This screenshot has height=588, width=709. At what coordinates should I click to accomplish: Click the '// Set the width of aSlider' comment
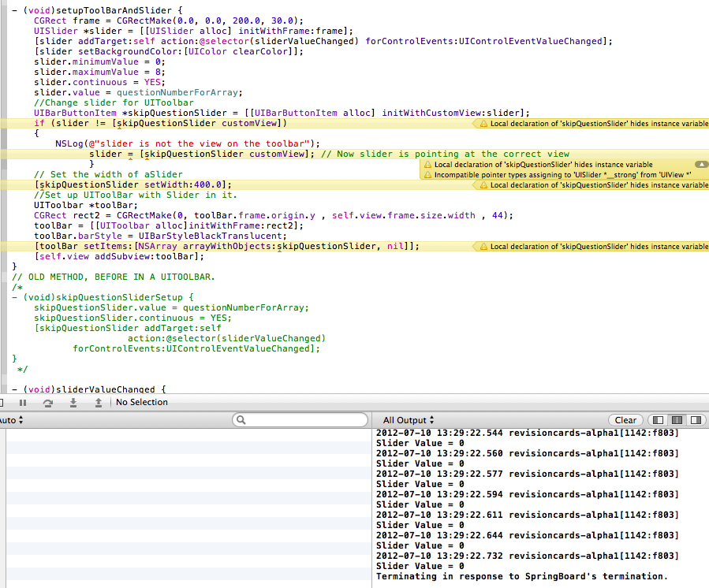[x=109, y=174]
